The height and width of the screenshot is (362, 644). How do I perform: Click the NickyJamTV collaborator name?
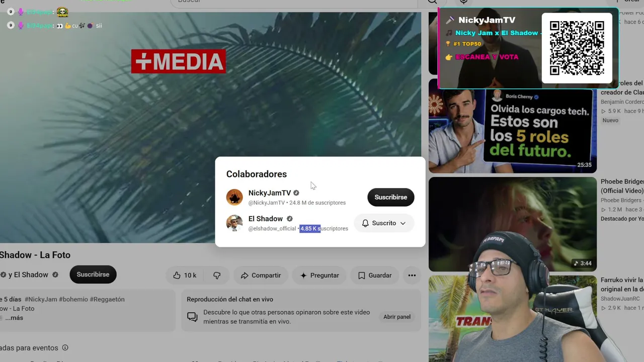[269, 193]
